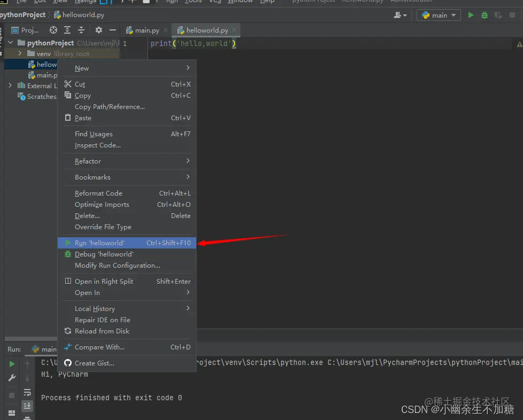Collapse all items in the Project panel
The width and height of the screenshot is (523, 420).
(81, 30)
